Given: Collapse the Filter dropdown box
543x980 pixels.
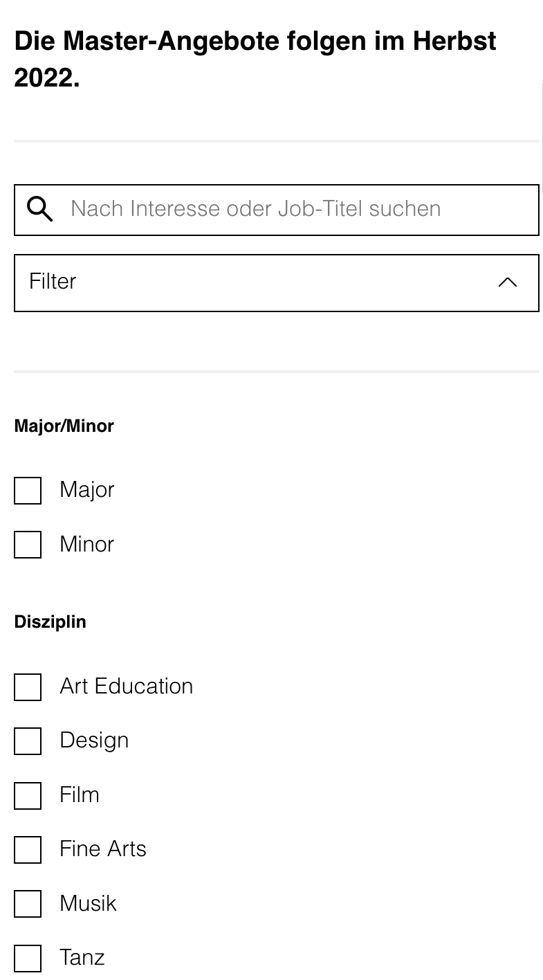Looking at the screenshot, I should [x=277, y=283].
